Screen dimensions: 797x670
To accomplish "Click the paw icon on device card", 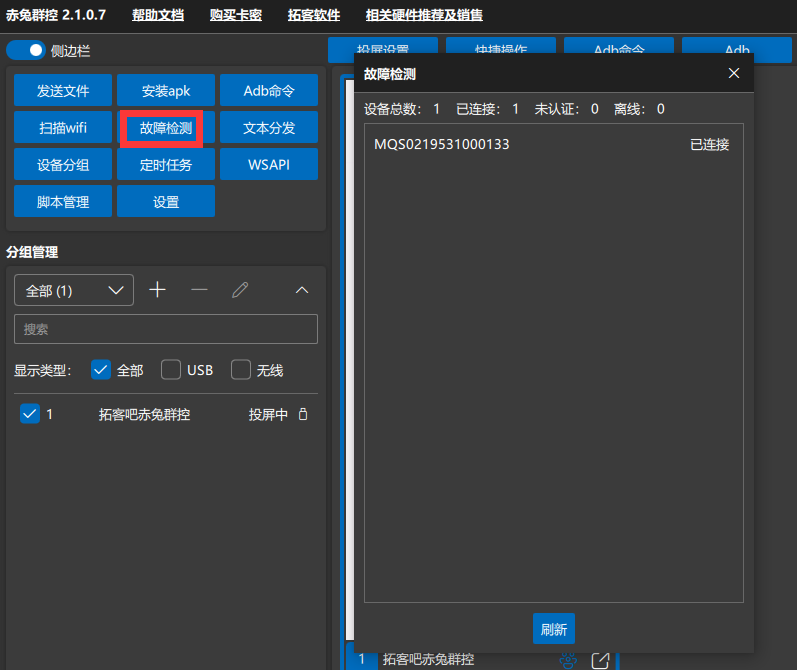I will pos(569,660).
